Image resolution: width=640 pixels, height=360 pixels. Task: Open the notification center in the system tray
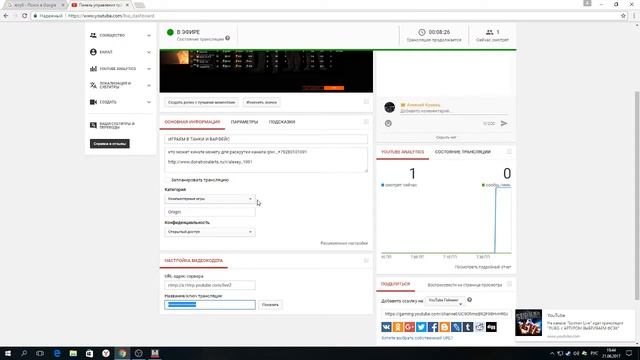pos(629,353)
